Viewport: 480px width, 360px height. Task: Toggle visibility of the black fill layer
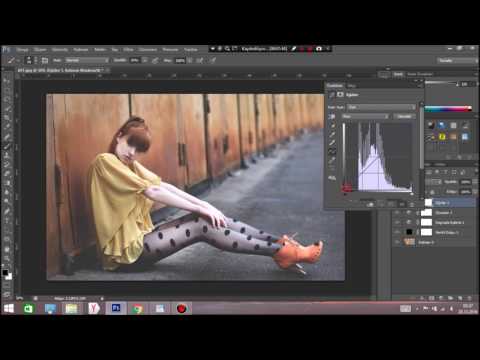[397, 232]
